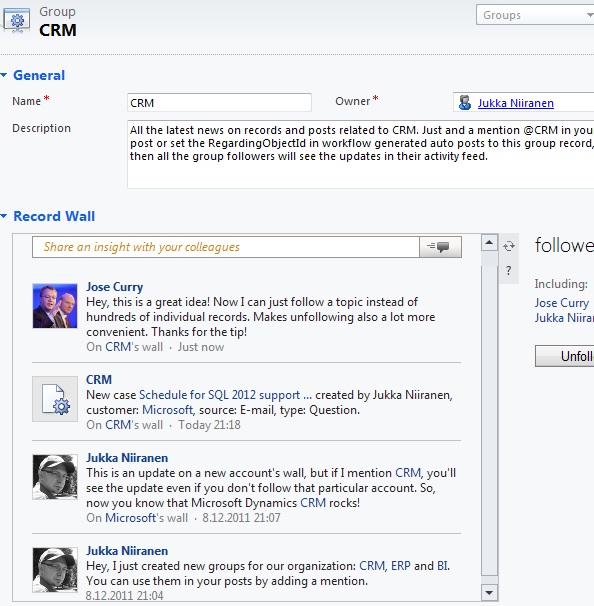This screenshot has height=606, width=594.
Task: Click the 'Share an insight with your colleagues' box
Action: pos(226,247)
